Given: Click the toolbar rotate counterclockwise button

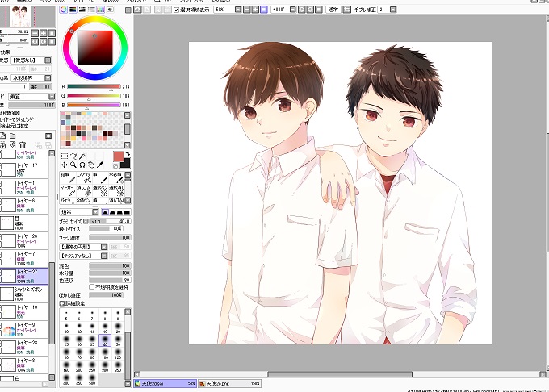Looking at the screenshot, I should (x=301, y=10).
